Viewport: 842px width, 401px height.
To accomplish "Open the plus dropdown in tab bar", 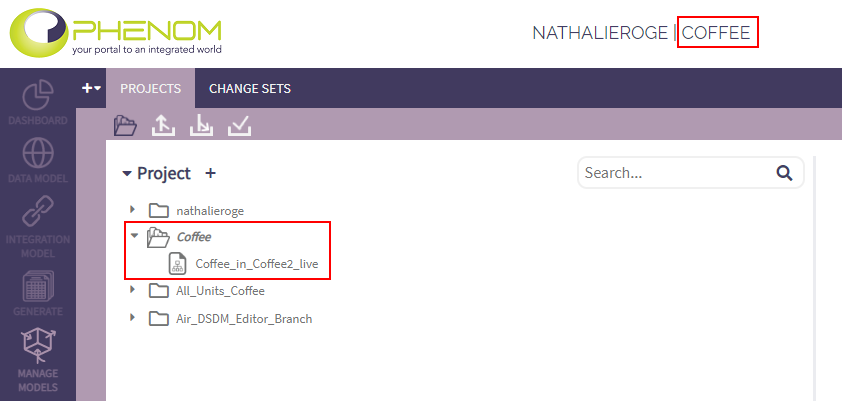I will point(92,88).
